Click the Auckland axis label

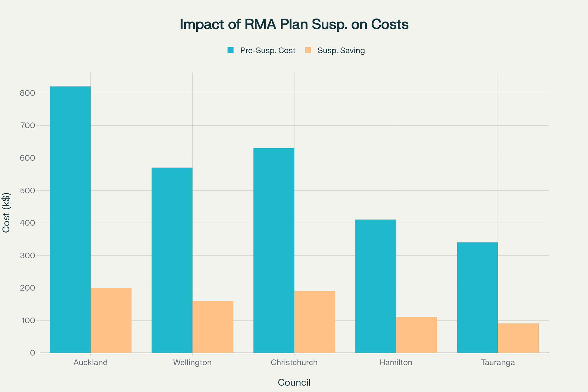point(91,363)
